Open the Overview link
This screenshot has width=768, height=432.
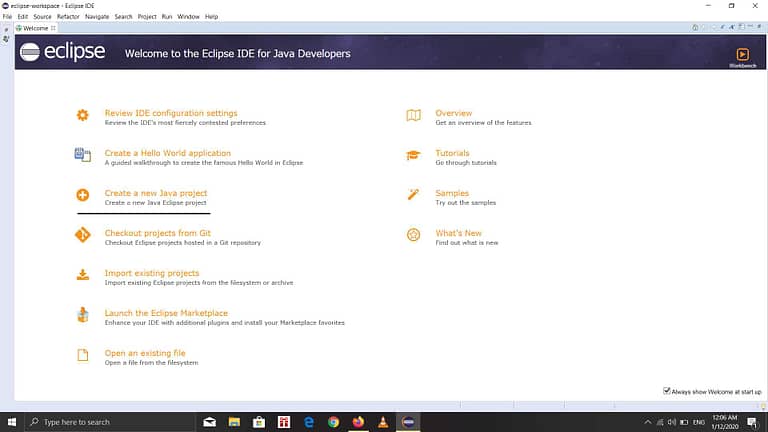point(454,113)
